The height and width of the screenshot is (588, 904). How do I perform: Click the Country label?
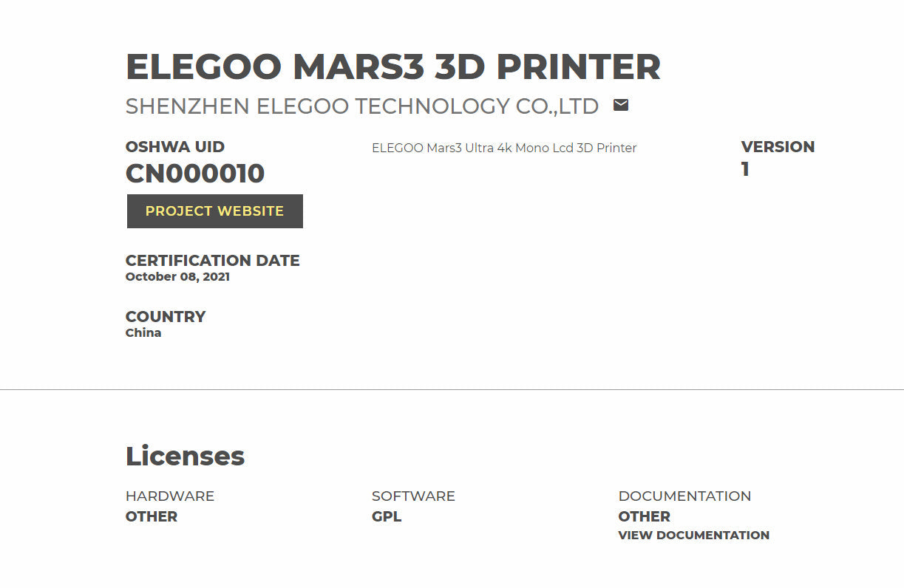166,317
